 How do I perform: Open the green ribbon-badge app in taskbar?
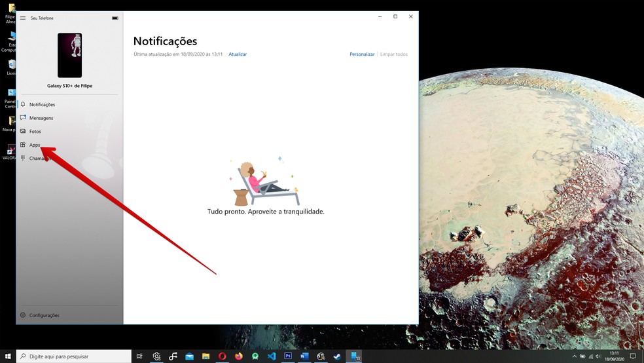coord(255,356)
